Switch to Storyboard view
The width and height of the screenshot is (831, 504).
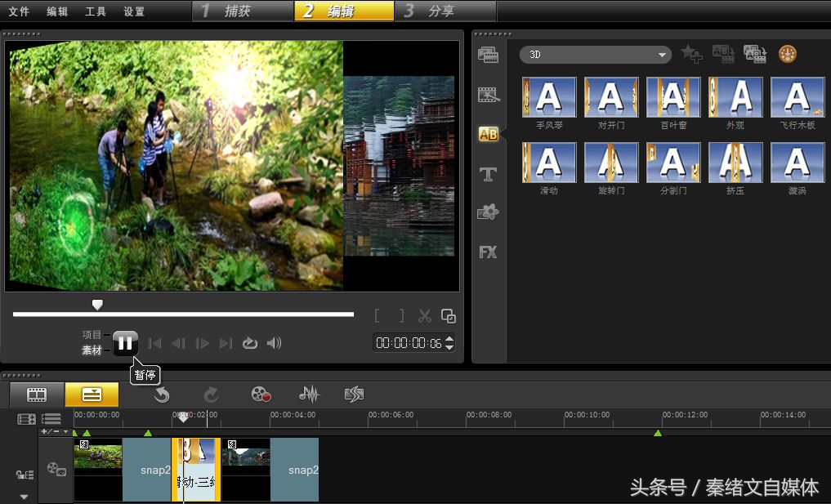(37, 395)
